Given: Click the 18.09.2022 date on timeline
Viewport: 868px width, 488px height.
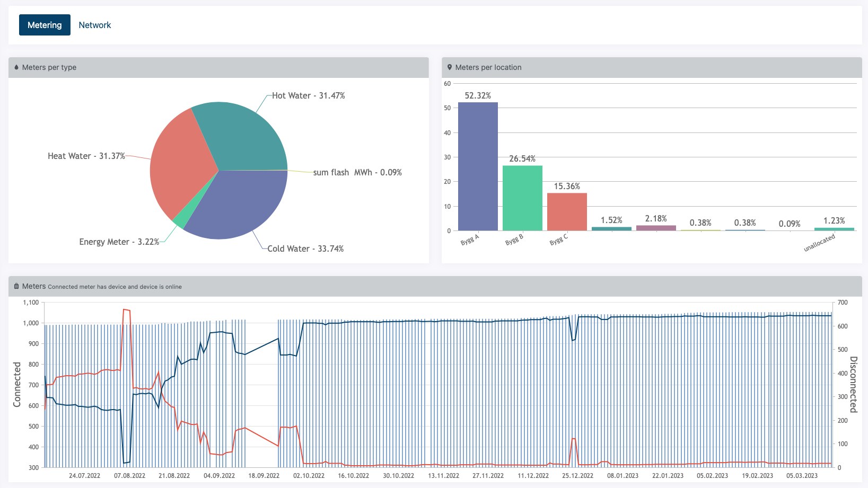Looking at the screenshot, I should click(264, 475).
